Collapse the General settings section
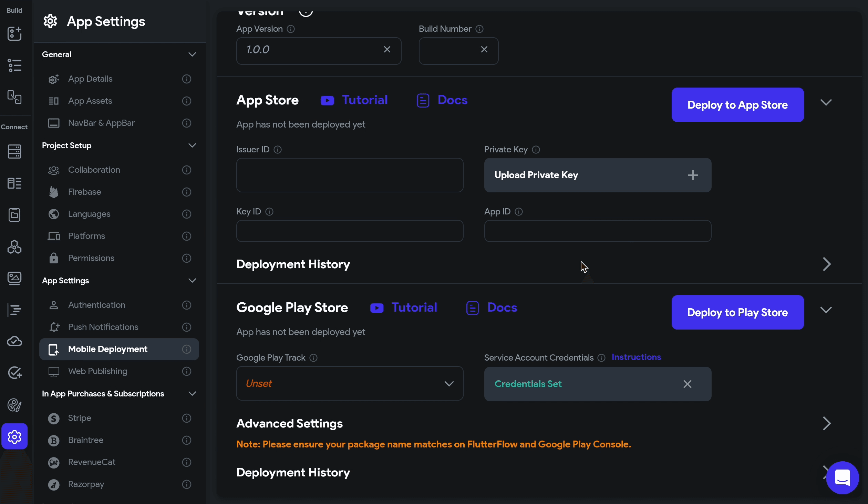 click(192, 54)
